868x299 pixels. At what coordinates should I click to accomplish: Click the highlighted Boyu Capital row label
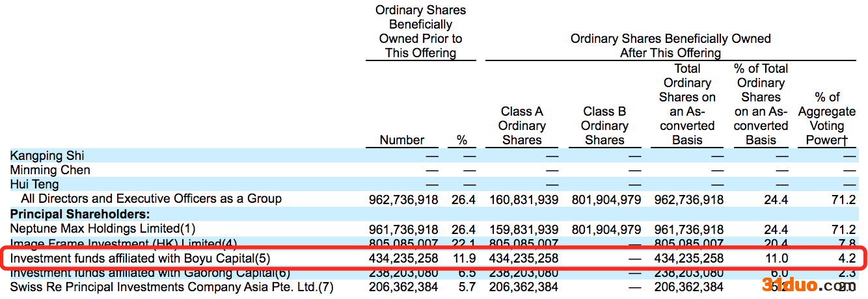pos(139,258)
